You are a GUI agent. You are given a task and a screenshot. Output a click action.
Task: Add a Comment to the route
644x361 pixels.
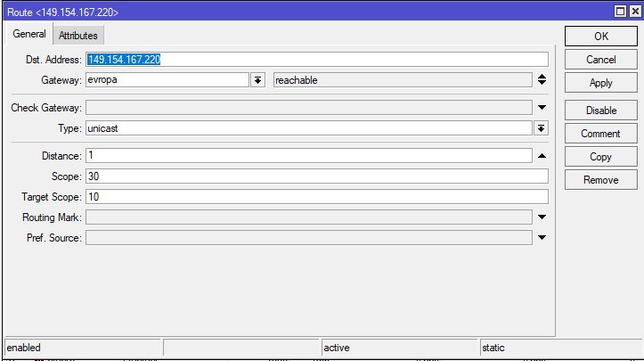[601, 134]
